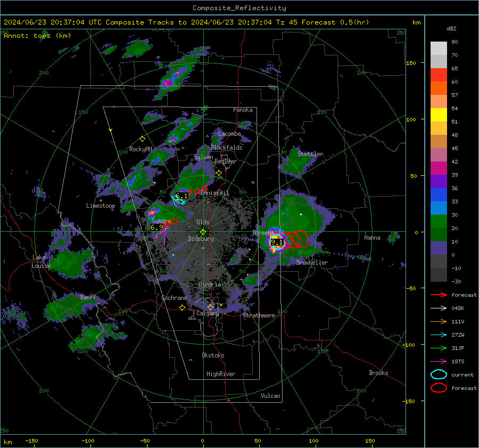Select the magenta 18TS arrow legend icon
The height and width of the screenshot is (448, 479).
[439, 362]
